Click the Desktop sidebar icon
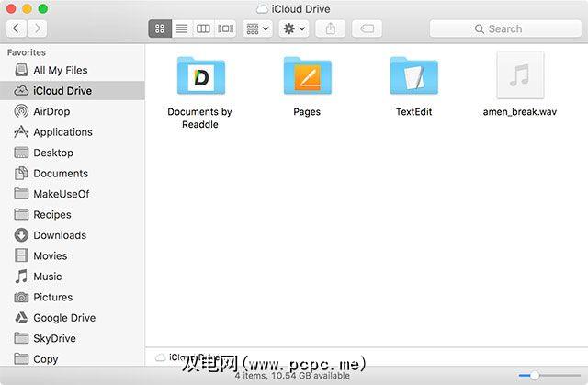Screen dimensions: 588x385 pyautogui.click(x=21, y=153)
